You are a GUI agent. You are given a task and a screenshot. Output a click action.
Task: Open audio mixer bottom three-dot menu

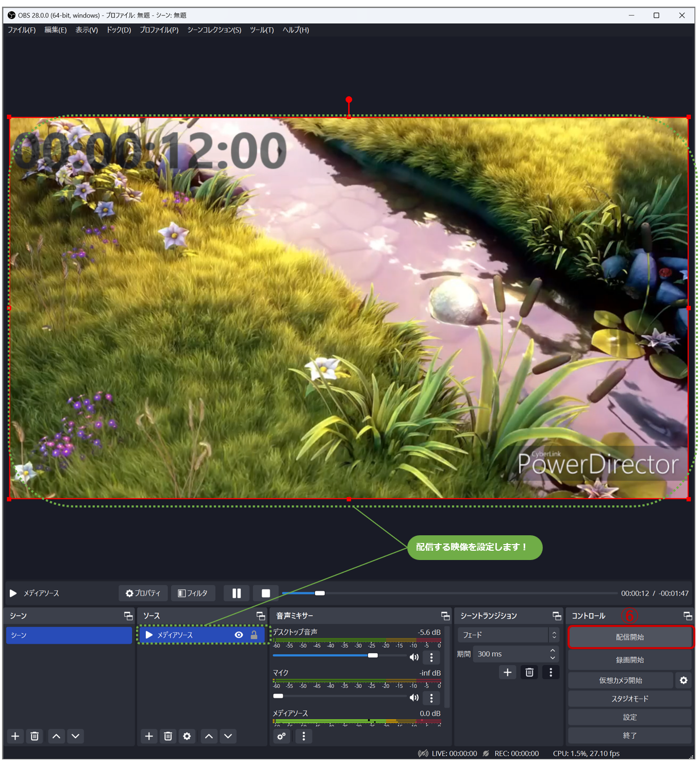click(304, 736)
